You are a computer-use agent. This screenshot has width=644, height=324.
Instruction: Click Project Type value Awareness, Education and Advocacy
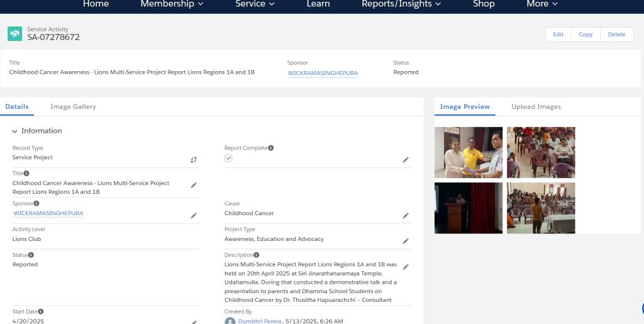274,239
